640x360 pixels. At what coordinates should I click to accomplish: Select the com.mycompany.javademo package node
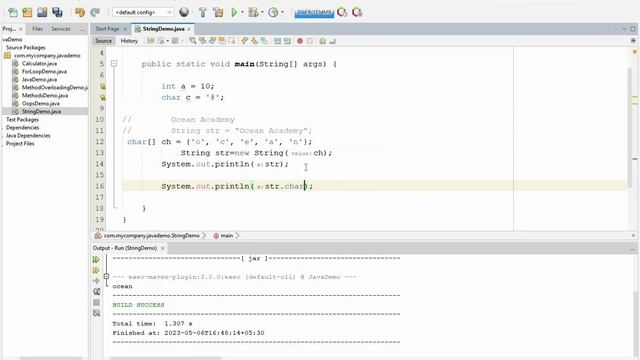pos(47,56)
